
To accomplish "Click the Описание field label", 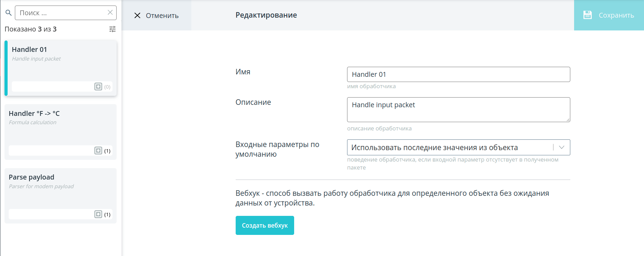I will 253,102.
